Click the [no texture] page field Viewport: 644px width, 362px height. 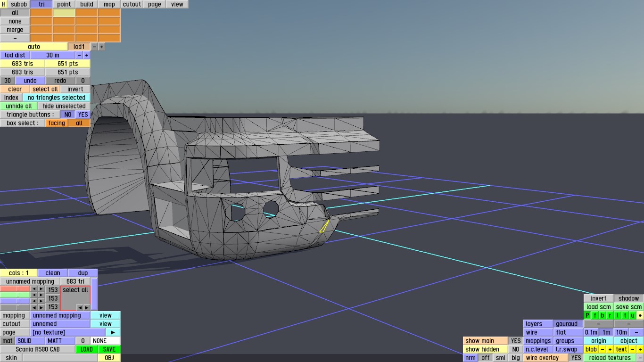[68, 332]
